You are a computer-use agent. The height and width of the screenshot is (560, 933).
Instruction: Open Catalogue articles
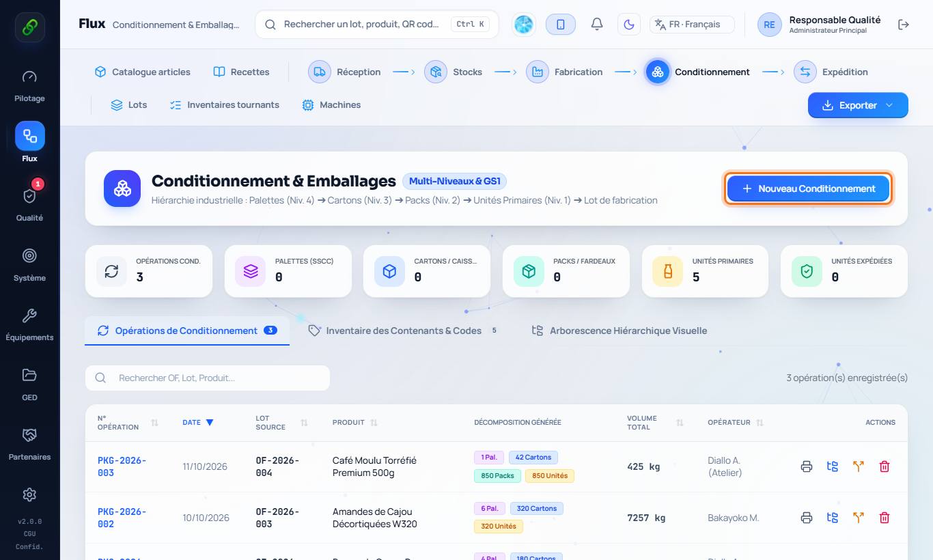point(143,72)
